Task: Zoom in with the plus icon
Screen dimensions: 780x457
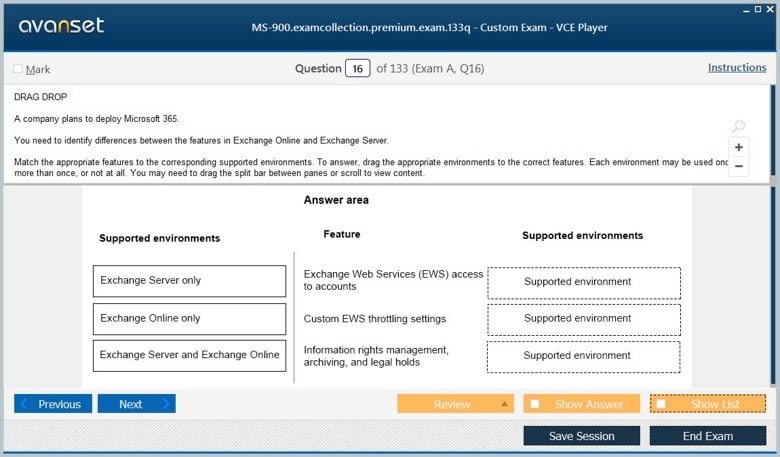Action: pyautogui.click(x=739, y=147)
